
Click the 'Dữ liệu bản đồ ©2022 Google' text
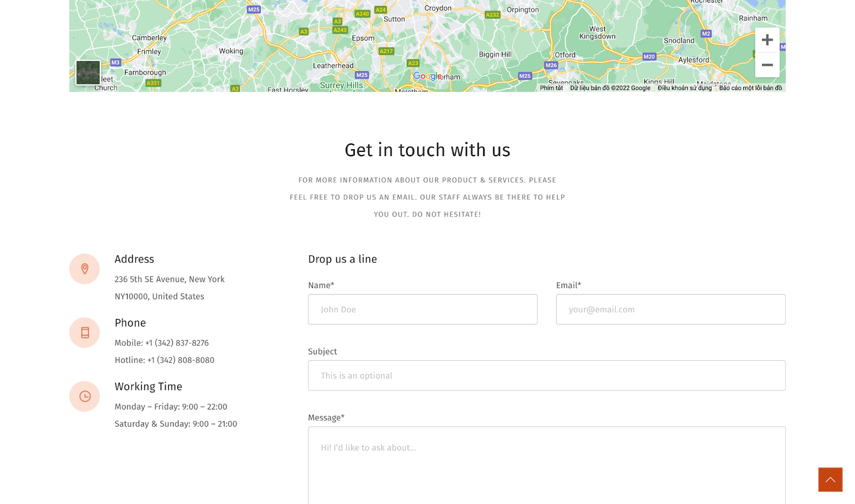[610, 88]
